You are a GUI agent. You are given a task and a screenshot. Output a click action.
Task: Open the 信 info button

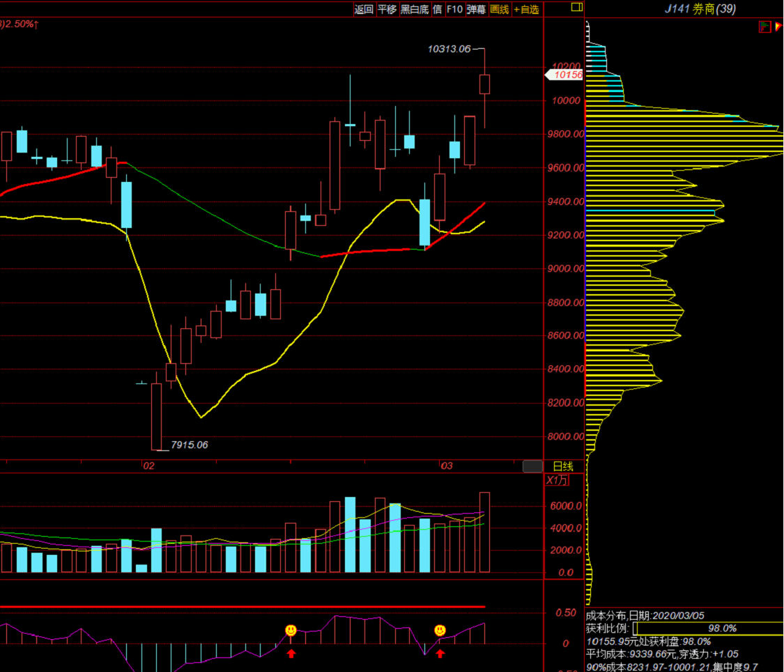pos(438,10)
